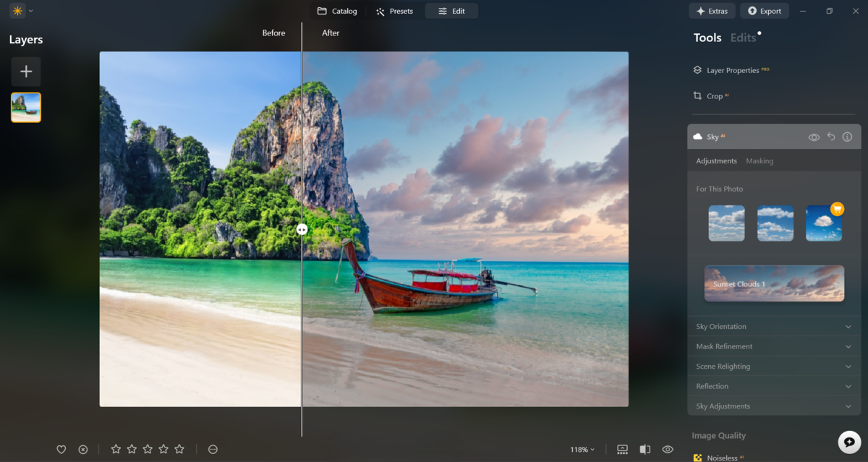This screenshot has height=462, width=868.
Task: Reject photo with the X circle icon
Action: [x=83, y=450]
